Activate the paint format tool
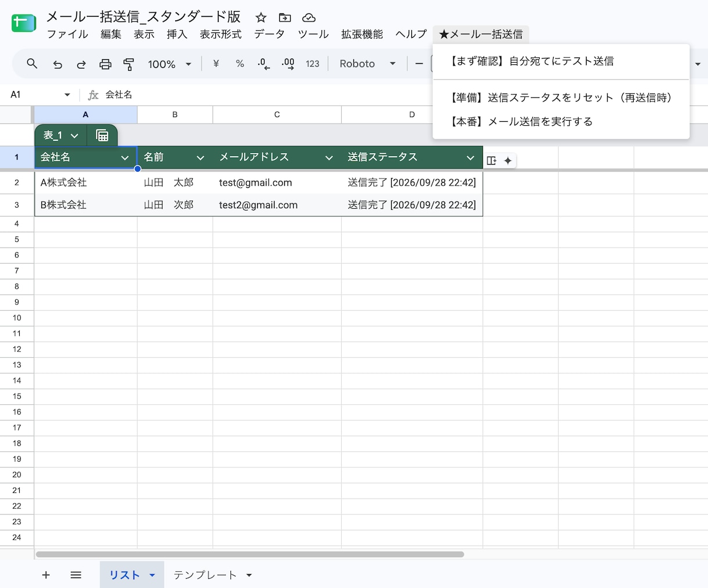The image size is (708, 588). pyautogui.click(x=129, y=64)
